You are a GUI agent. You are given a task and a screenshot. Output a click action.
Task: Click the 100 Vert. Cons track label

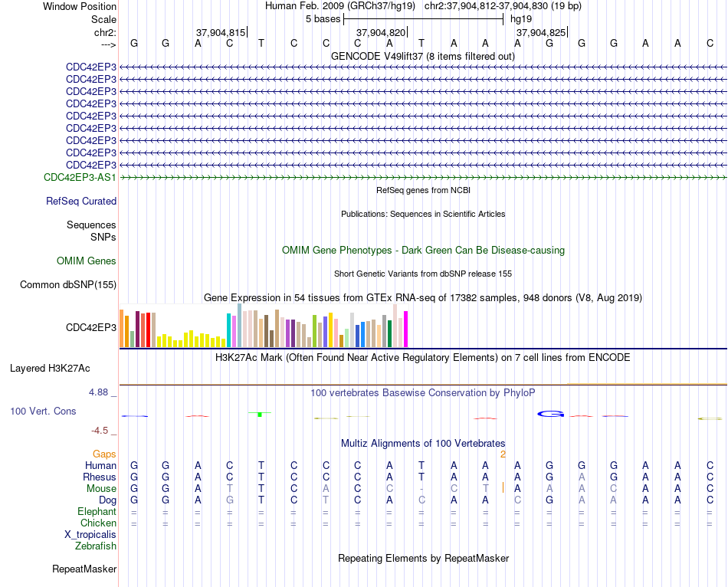pos(43,411)
